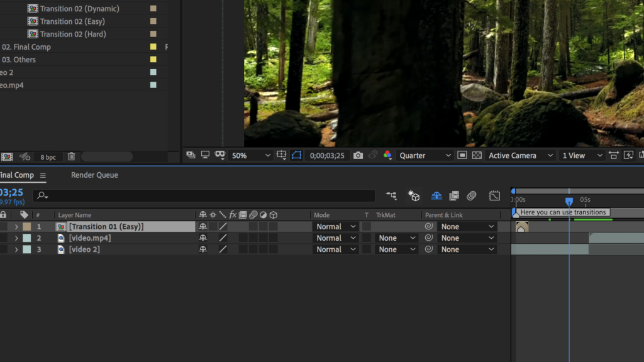Take a snapshot with the camera icon
This screenshot has height=362, width=644.
point(358,155)
